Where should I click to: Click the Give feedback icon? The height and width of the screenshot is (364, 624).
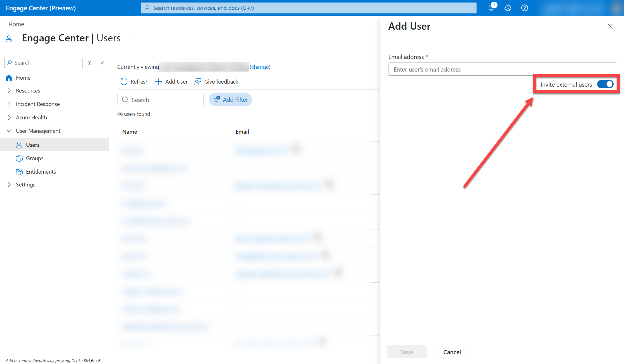[198, 82]
